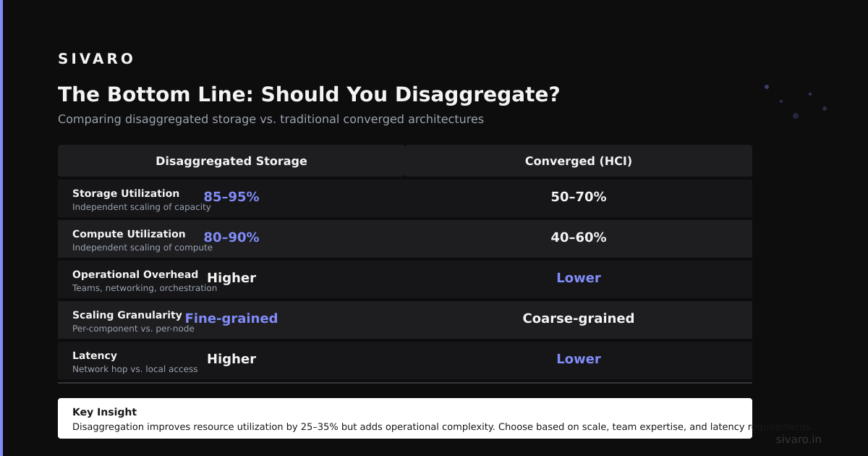Click the Fine-grained value
The height and width of the screenshot is (456, 868).
point(231,318)
